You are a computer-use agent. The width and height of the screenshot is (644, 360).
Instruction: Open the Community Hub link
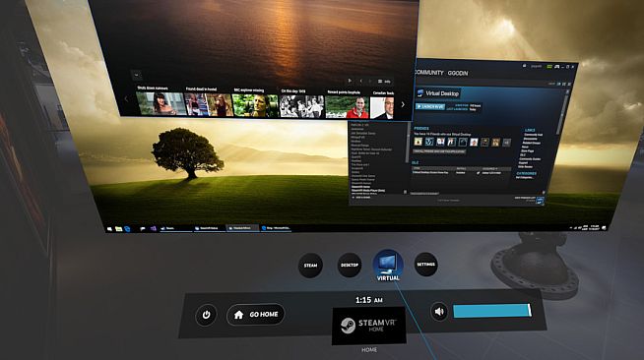533,135
